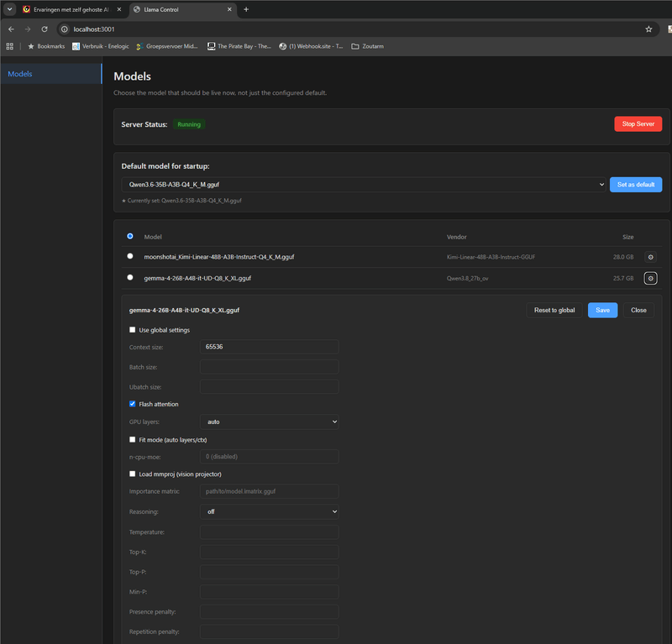Image resolution: width=672 pixels, height=644 pixels.
Task: Open the Reasoning dropdown
Action: click(x=269, y=511)
